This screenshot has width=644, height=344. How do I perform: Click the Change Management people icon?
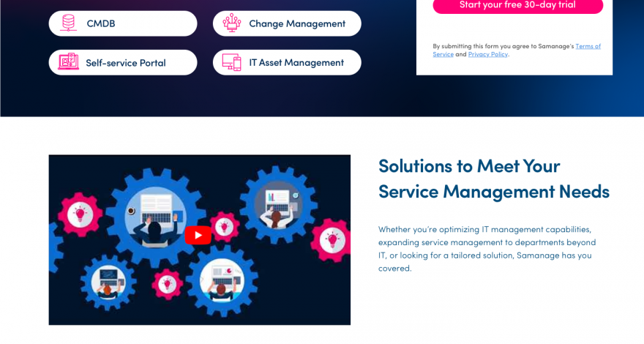coord(232,23)
